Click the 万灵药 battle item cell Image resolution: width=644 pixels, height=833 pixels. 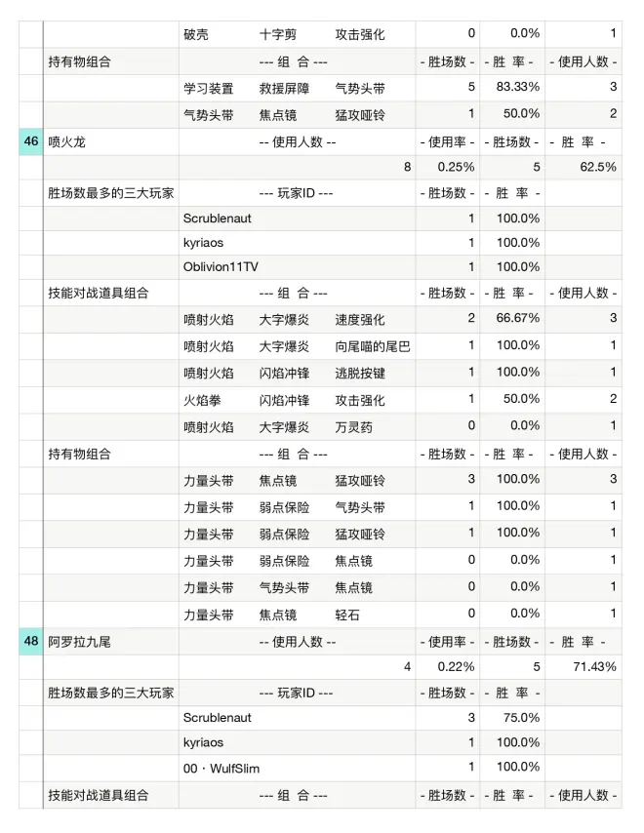pyautogui.click(x=353, y=425)
